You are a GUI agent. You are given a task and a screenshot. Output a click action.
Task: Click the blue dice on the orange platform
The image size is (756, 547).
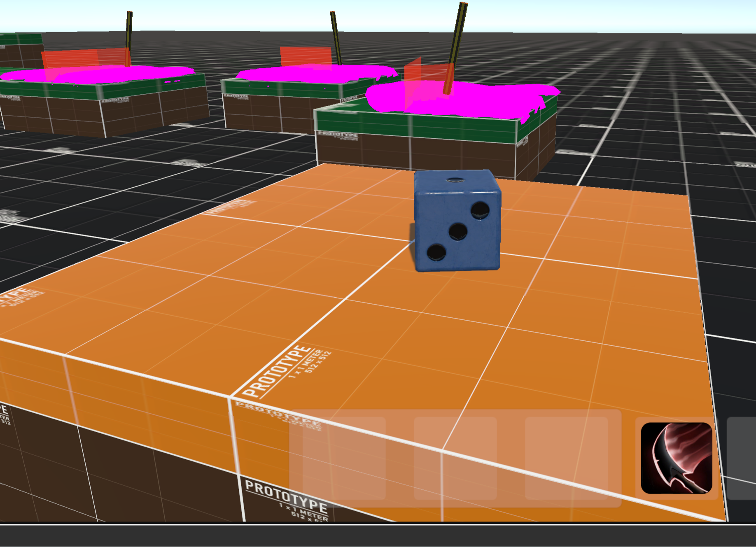(x=457, y=221)
